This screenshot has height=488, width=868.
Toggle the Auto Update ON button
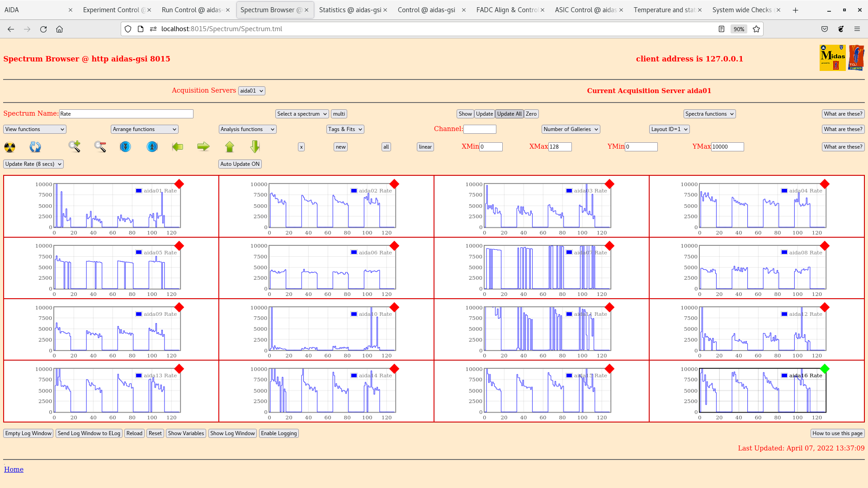tap(240, 164)
